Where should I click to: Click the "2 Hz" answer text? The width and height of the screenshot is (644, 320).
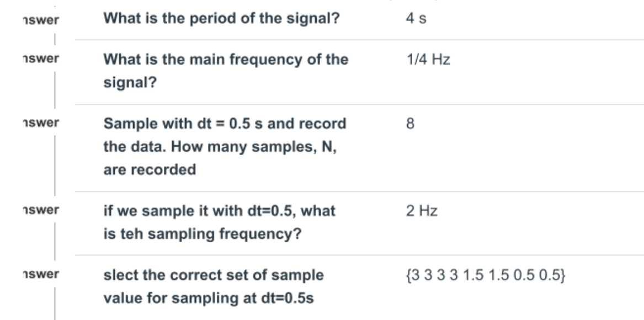click(422, 211)
